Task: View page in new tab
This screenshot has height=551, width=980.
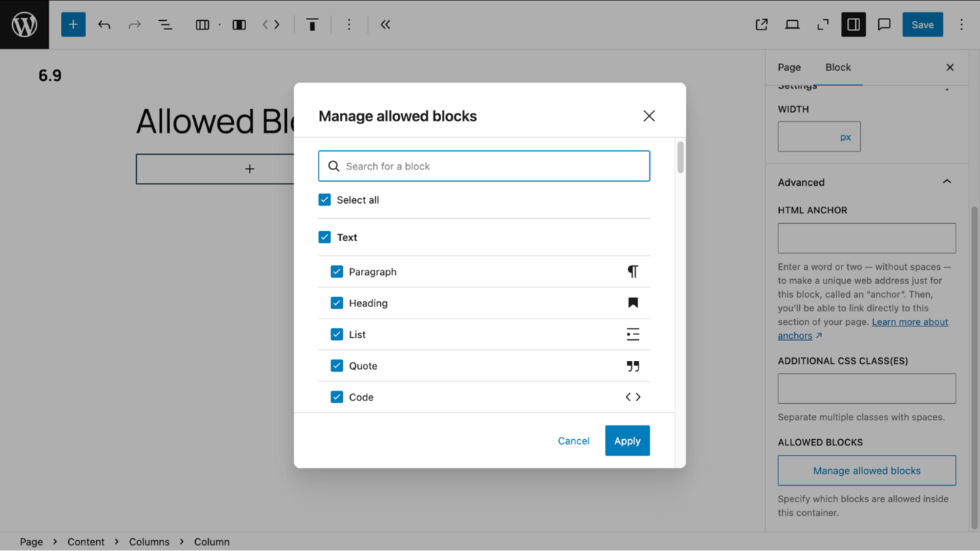Action: click(x=761, y=24)
